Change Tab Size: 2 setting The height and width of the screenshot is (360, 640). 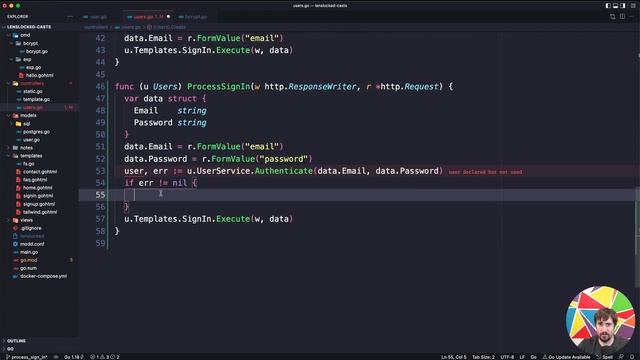pos(483,357)
